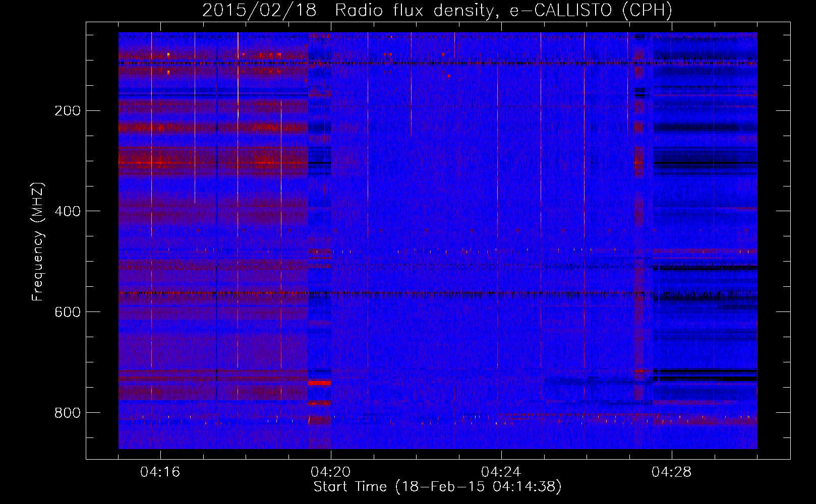
Task: Click the 400 frequency tick label
Action: (x=67, y=211)
